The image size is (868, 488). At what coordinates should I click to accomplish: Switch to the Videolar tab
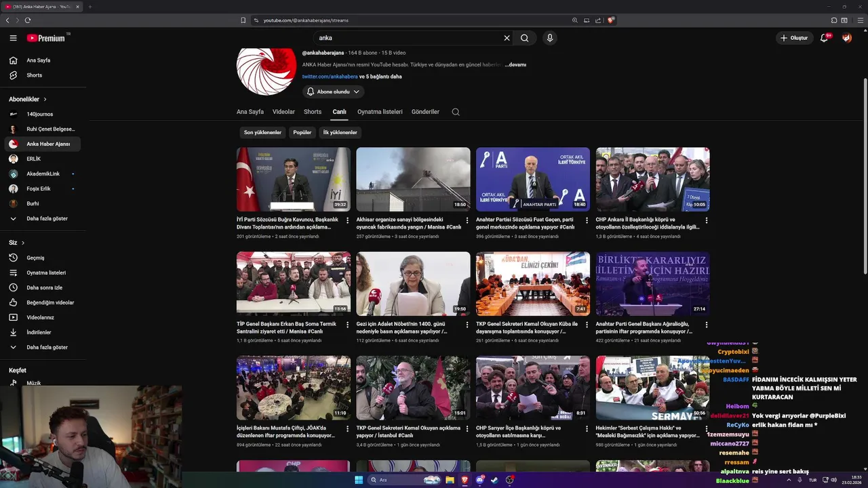[x=283, y=112]
